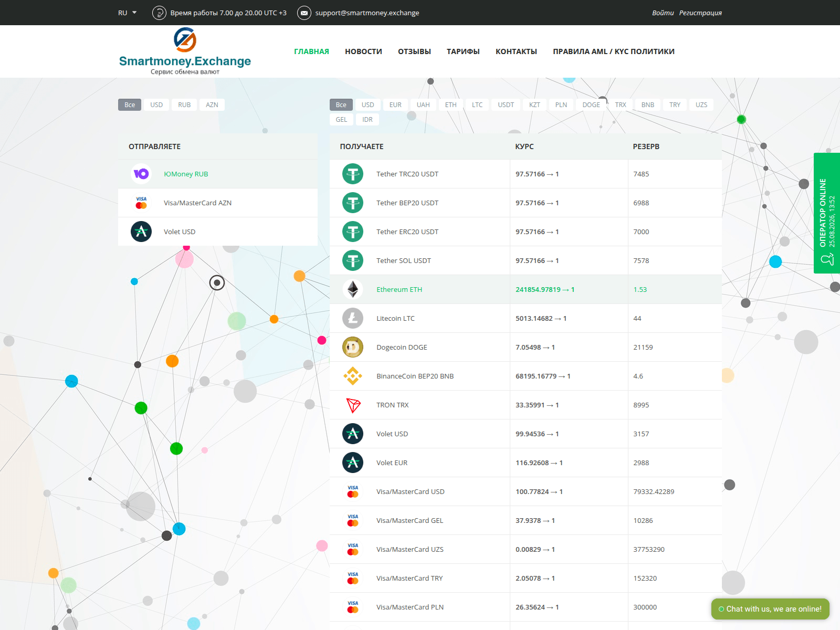The height and width of the screenshot is (630, 840).
Task: Select the Visa/MasterCard USD receive row
Action: tap(526, 491)
